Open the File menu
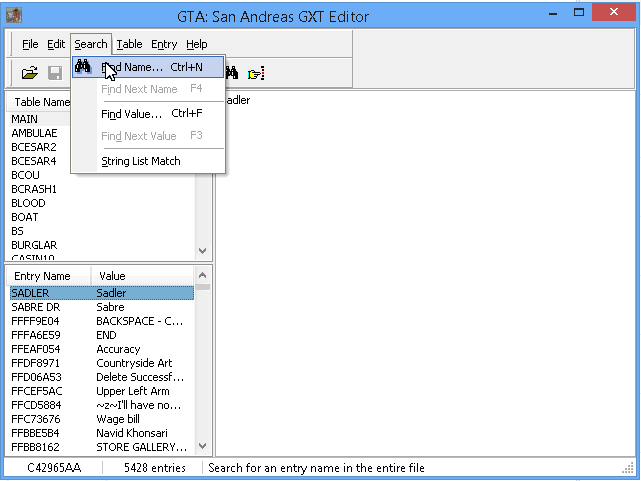The image size is (641, 481). (x=30, y=44)
